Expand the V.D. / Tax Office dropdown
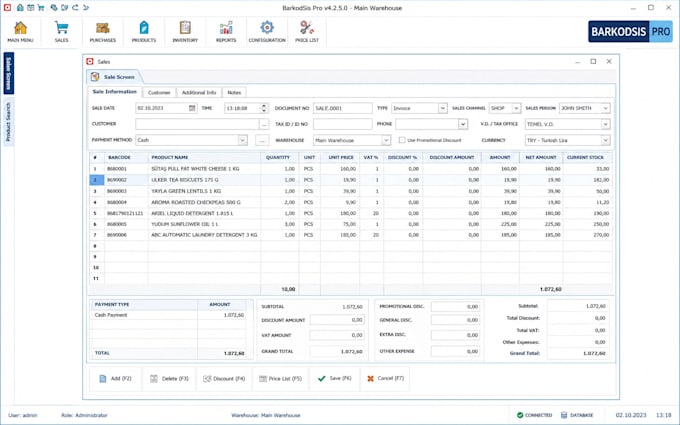 [605, 124]
